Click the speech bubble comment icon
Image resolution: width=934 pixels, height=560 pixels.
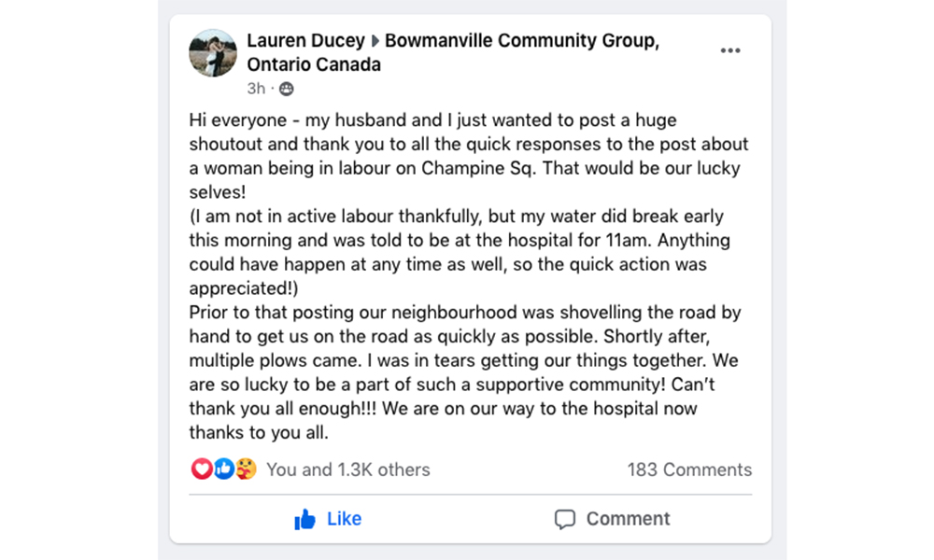point(565,519)
